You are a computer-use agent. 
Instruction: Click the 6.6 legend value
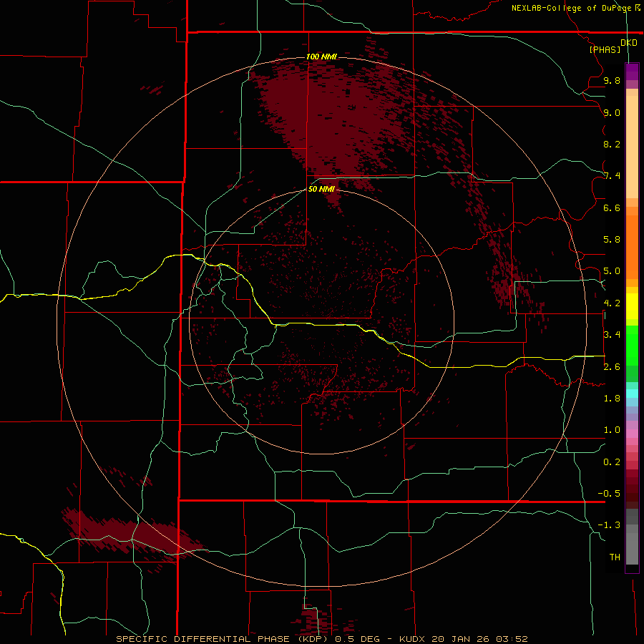pyautogui.click(x=612, y=208)
